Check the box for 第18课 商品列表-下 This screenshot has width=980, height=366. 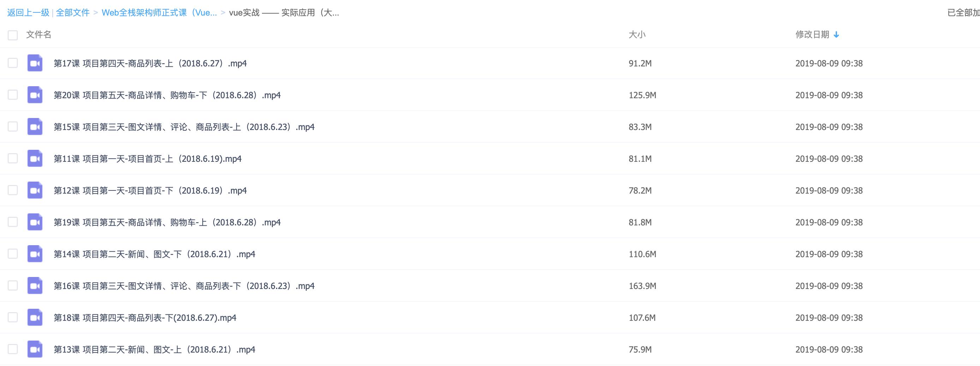pyautogui.click(x=13, y=318)
